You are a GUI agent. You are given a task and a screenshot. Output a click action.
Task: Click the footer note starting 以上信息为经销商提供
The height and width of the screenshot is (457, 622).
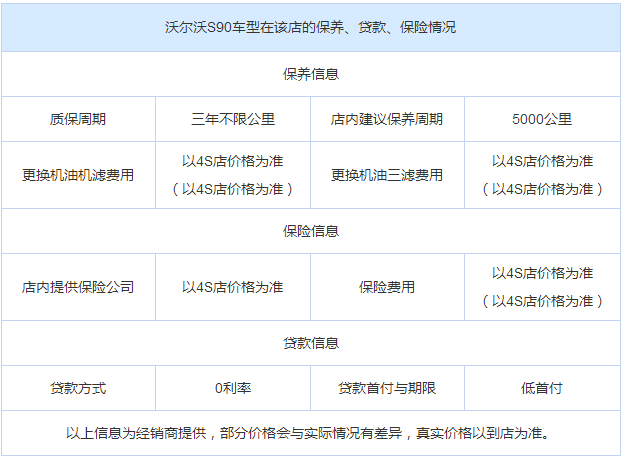[x=308, y=433]
